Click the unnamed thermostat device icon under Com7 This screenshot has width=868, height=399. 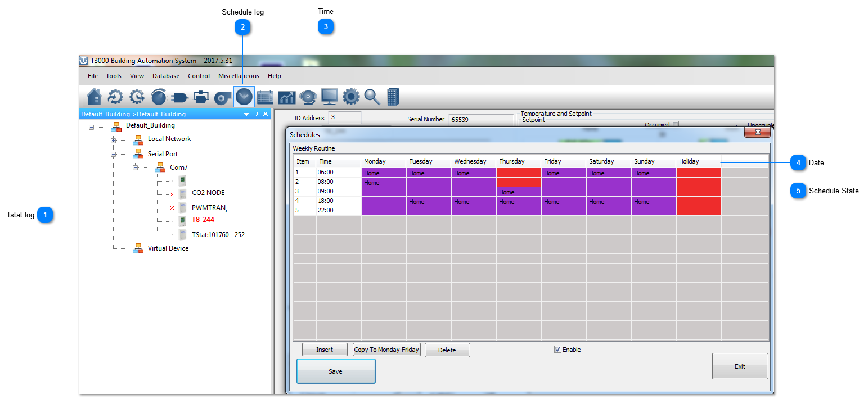tap(183, 180)
